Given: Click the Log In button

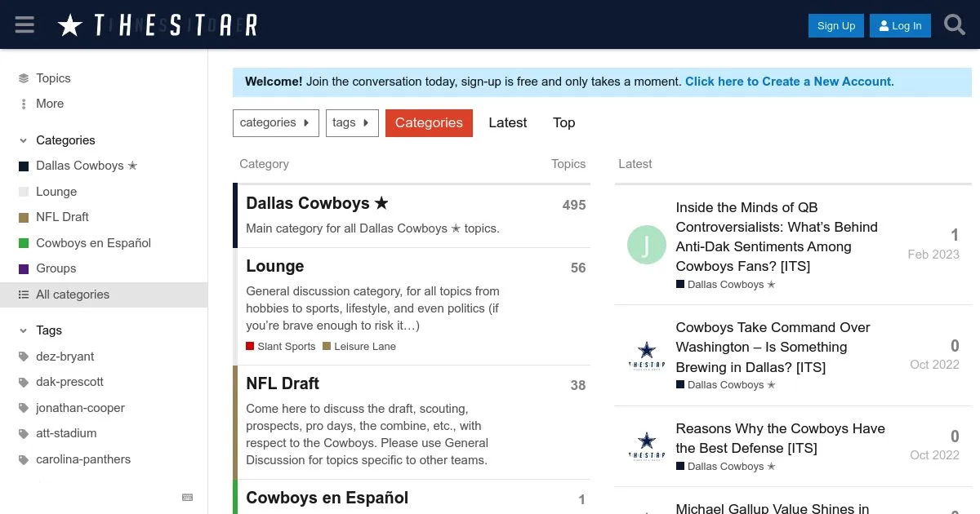Looking at the screenshot, I should (900, 25).
